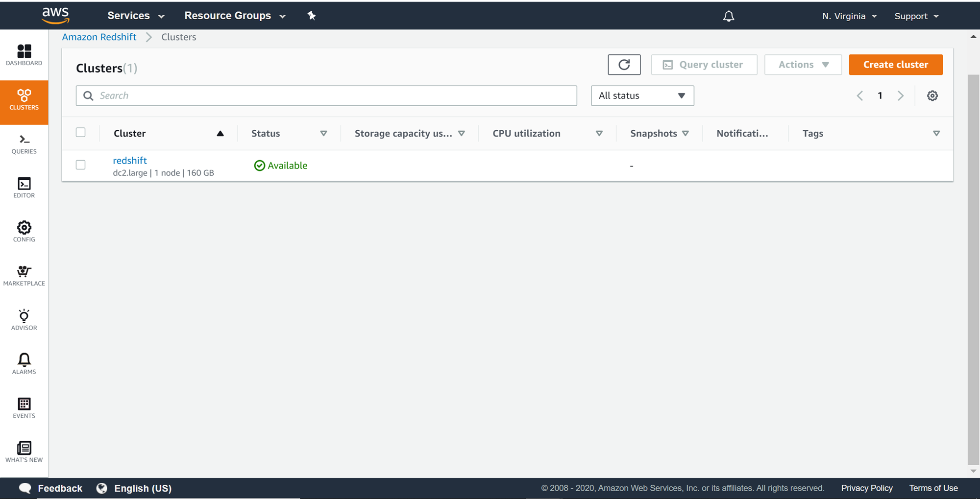
Task: Open the Advisor lightbulb icon
Action: click(x=24, y=320)
